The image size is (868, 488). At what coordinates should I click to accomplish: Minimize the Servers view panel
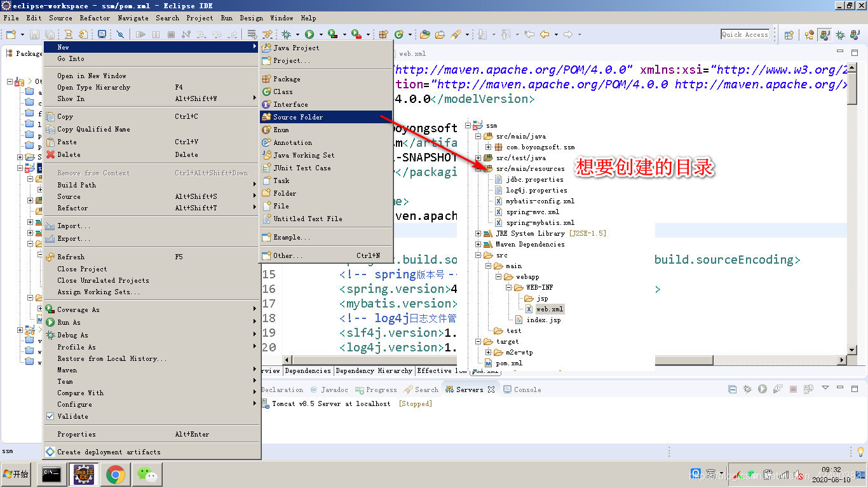click(840, 388)
